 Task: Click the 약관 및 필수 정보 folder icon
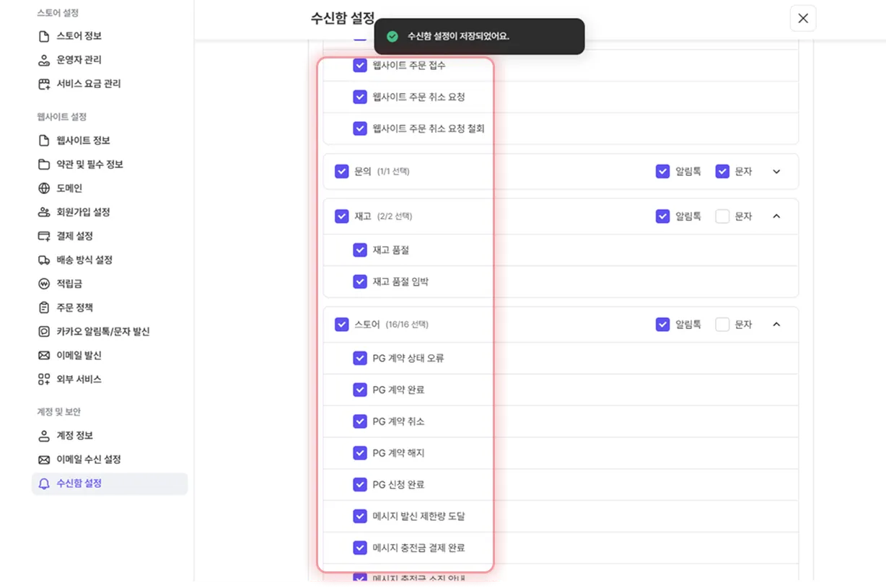tap(44, 164)
